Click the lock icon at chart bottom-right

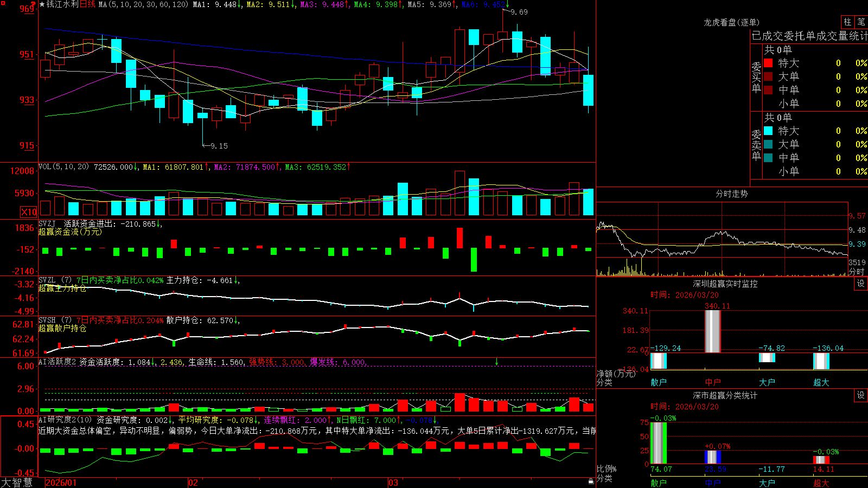591,481
